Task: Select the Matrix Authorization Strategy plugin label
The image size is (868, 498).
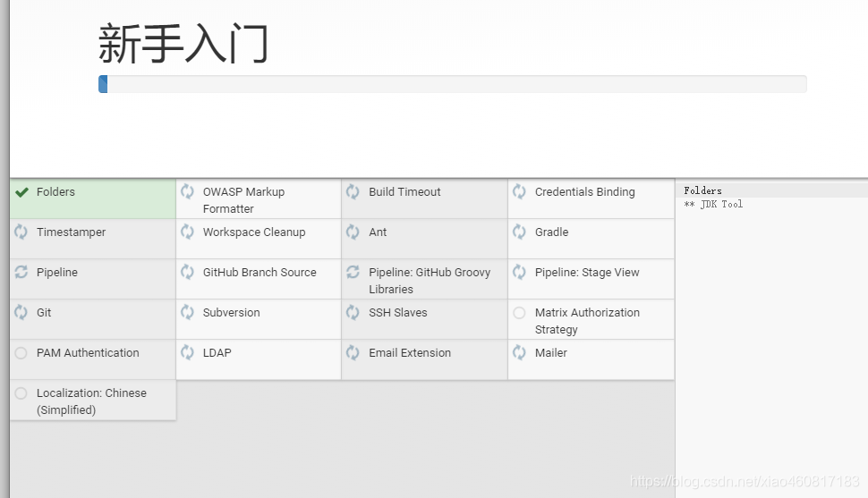Action: [x=587, y=321]
